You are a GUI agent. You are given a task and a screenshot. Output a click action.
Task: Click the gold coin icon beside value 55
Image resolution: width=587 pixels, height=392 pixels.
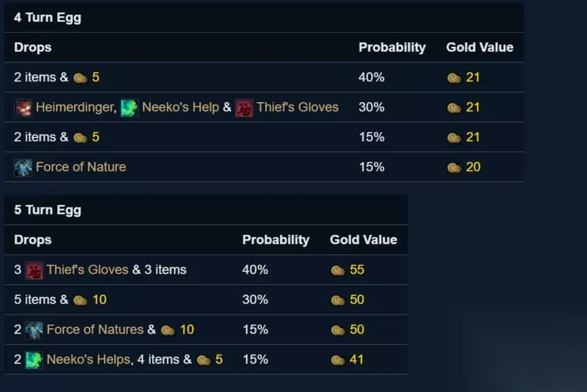pyautogui.click(x=338, y=270)
